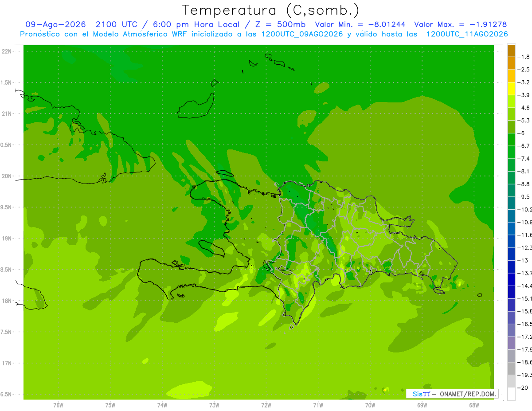This screenshot has width=532, height=411.
Task: Click the '-13' colorbar value
Action: (x=524, y=260)
